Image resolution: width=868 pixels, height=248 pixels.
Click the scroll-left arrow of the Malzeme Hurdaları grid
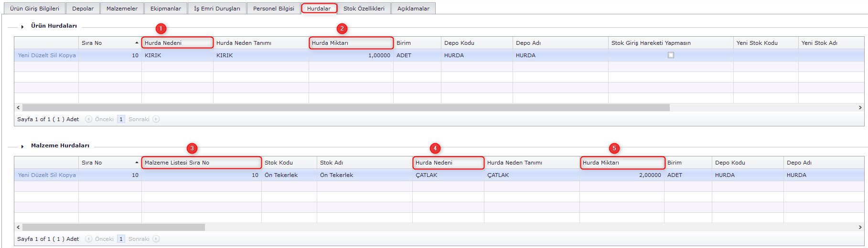(x=18, y=227)
